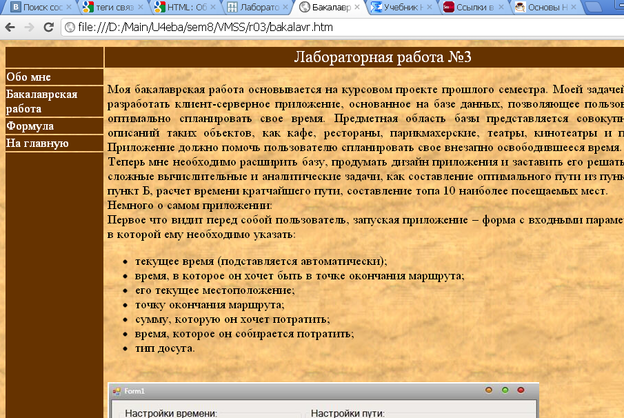Open the 'Бакалаврская работа' sidebar link
The width and height of the screenshot is (624, 418).
41,102
